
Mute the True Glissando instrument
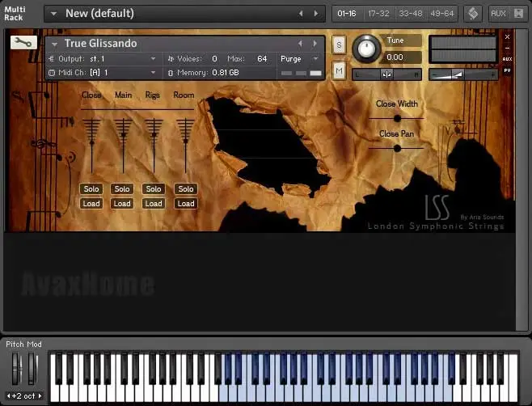point(339,70)
